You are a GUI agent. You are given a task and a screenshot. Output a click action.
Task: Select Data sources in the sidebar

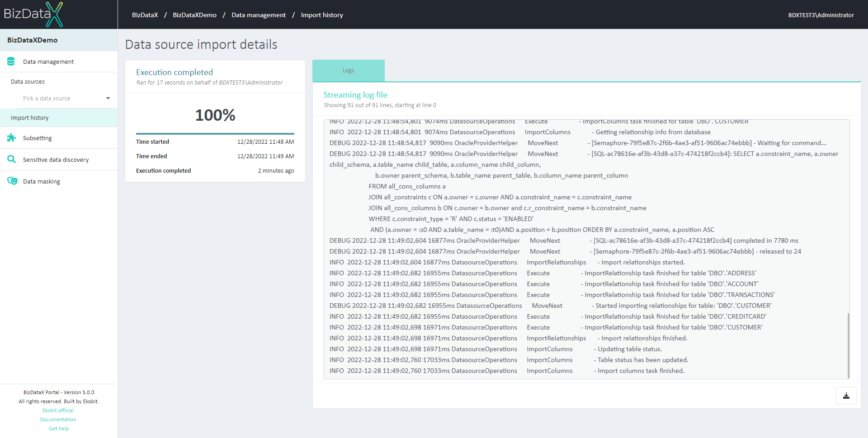point(28,82)
